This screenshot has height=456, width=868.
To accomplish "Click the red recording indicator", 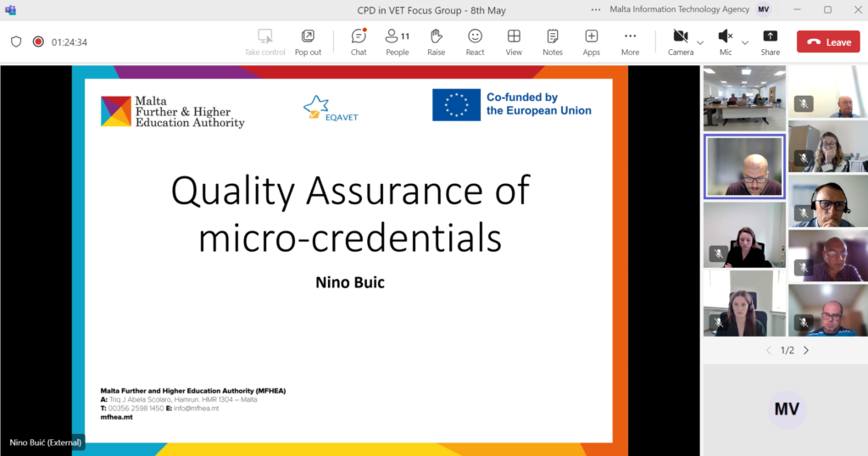I will 38,42.
